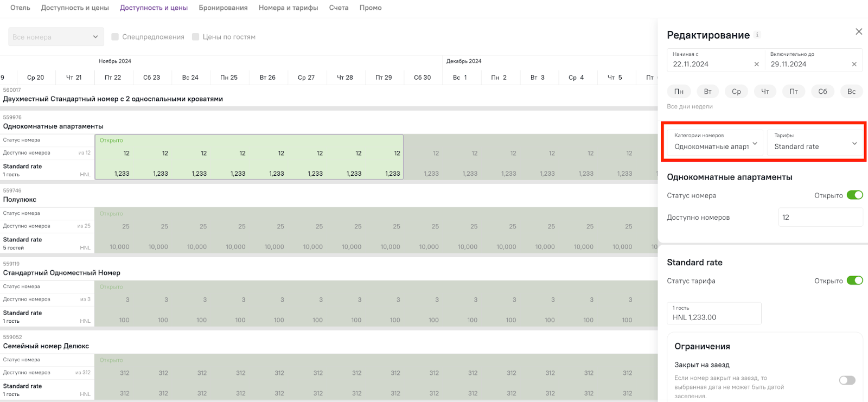Toggle the Ср weekday chip

tap(736, 92)
